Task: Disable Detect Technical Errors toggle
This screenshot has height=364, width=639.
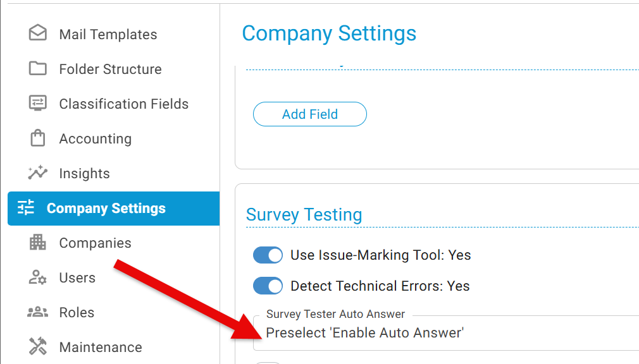Action: (x=268, y=286)
